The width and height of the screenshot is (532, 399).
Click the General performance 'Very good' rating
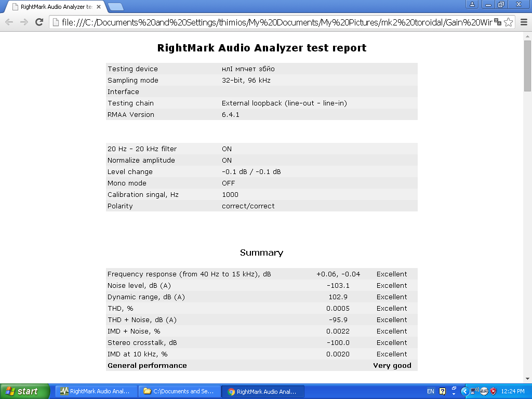pos(392,365)
